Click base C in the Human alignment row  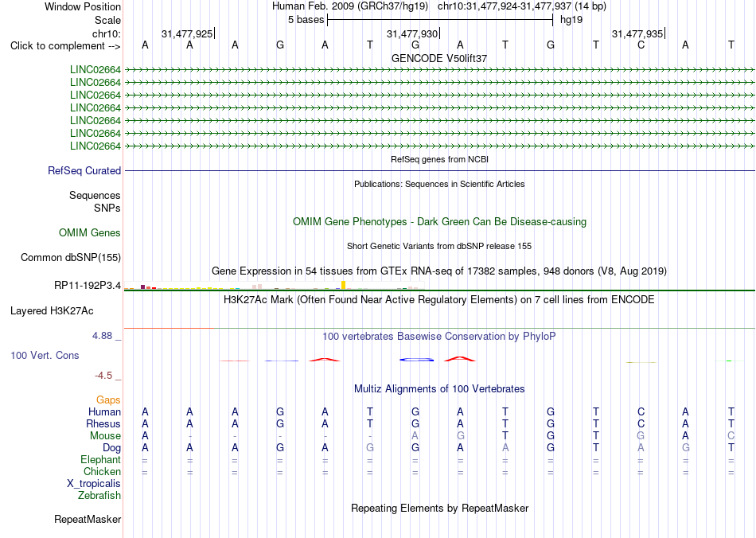(641, 411)
